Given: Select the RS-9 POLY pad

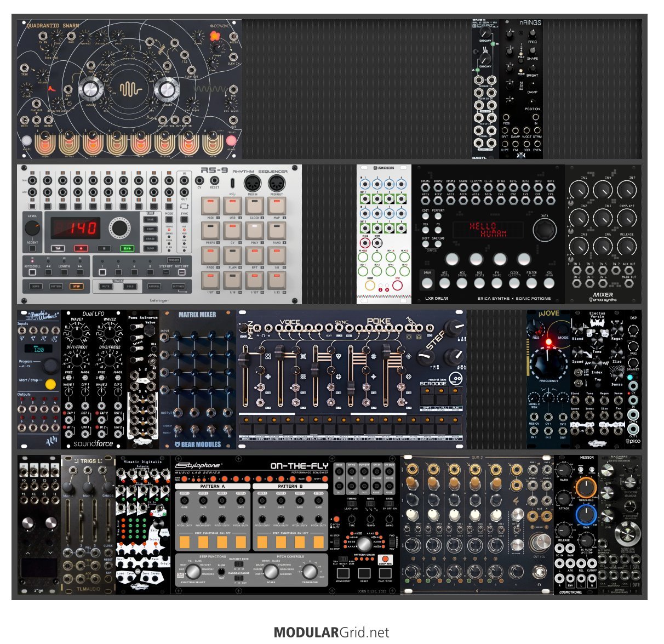Looking at the screenshot, I should (x=254, y=231).
